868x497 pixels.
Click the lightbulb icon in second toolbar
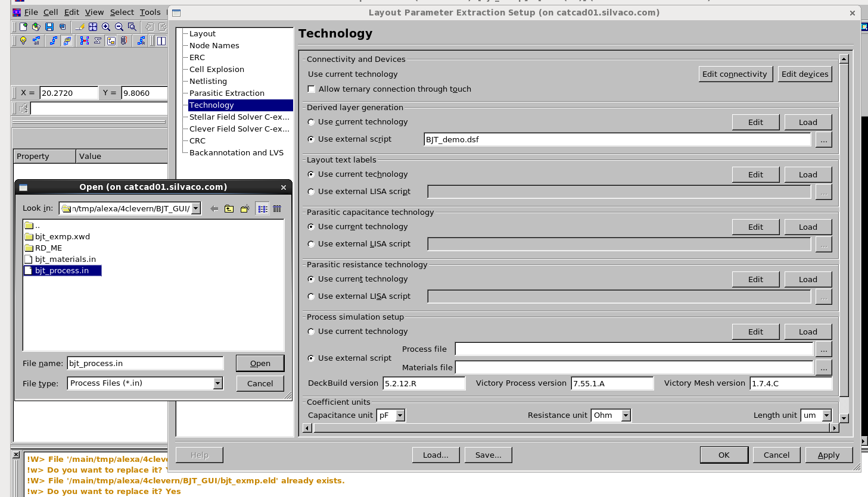coord(23,40)
